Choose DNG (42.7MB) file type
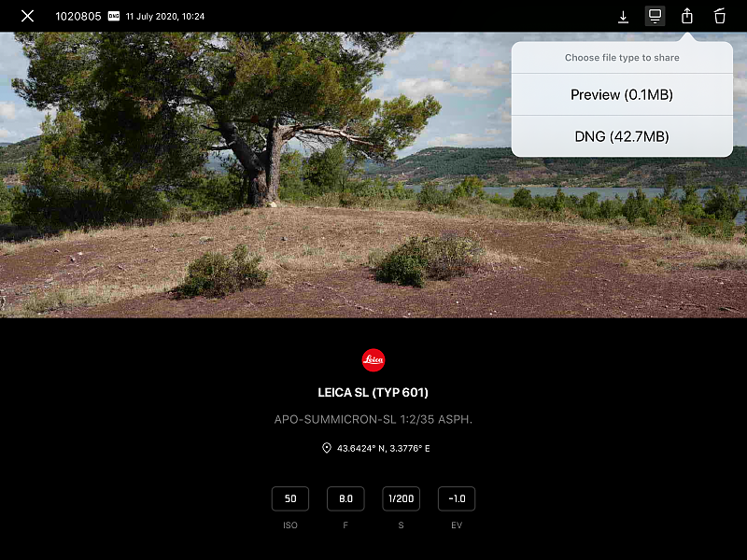 (621, 137)
